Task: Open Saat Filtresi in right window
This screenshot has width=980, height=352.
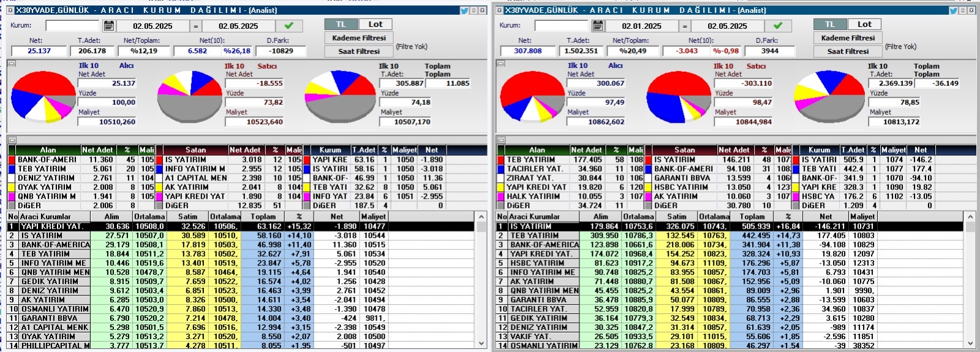Action: [x=848, y=52]
